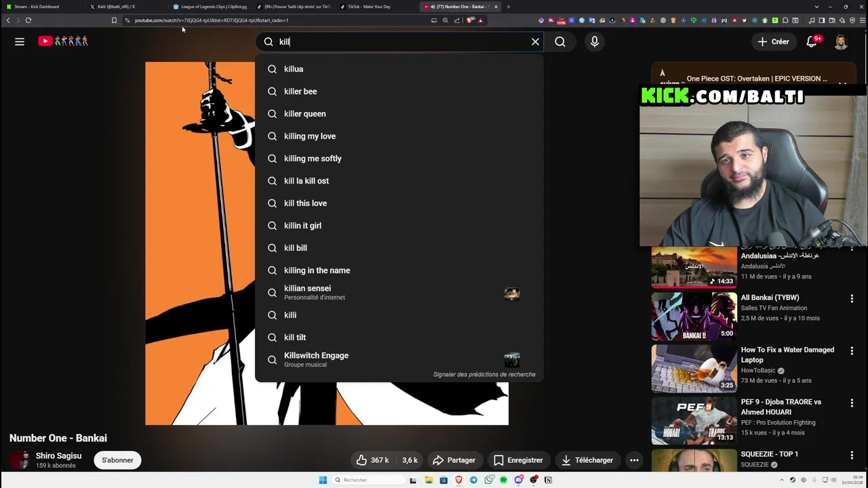Choose the killian sensei suggestion
This screenshot has height=488, width=868.
coord(399,293)
